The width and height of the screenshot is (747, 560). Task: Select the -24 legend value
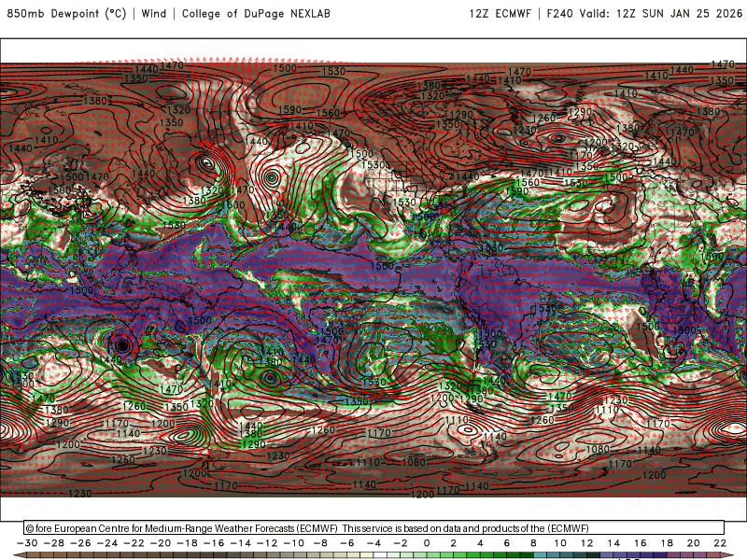[x=107, y=543]
